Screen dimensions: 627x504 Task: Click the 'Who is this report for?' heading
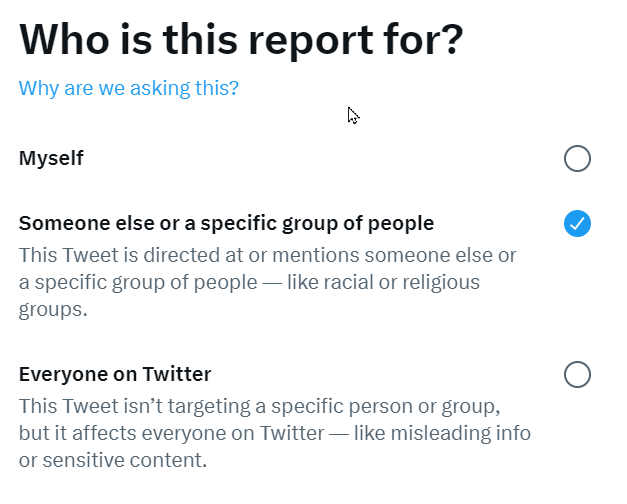click(241, 39)
